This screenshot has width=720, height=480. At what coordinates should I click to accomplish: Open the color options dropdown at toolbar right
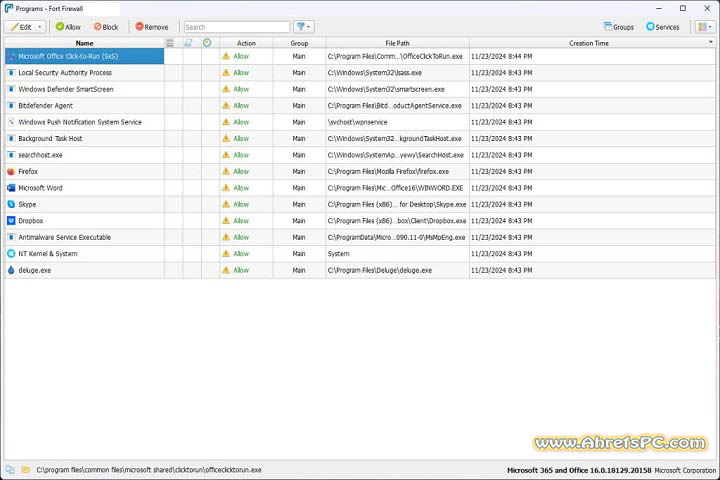[x=705, y=27]
